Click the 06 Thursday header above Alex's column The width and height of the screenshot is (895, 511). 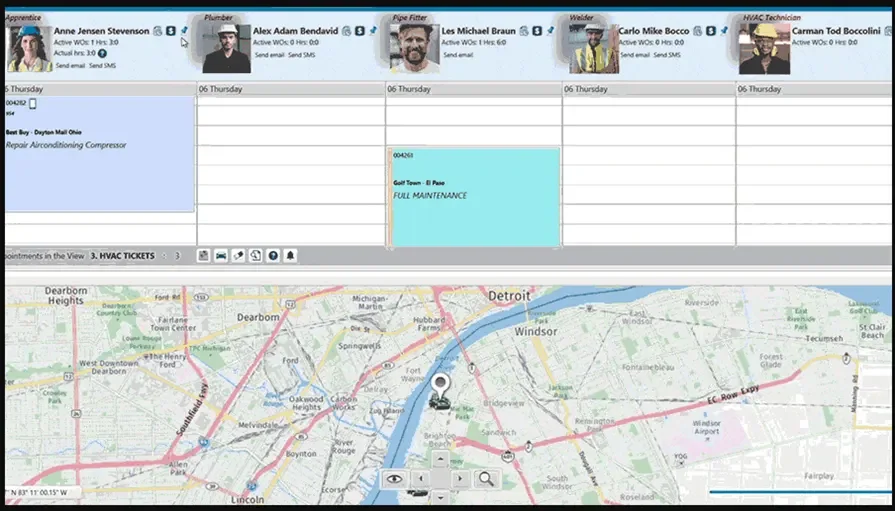coord(291,89)
